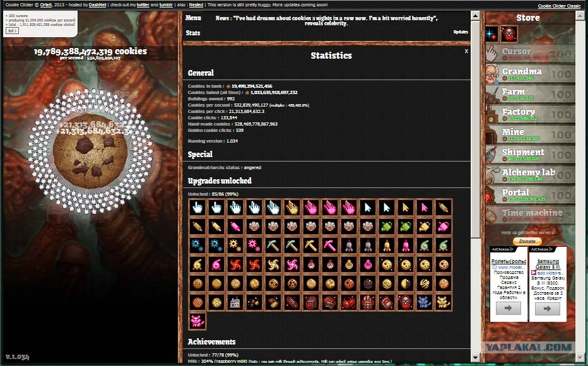The height and width of the screenshot is (366, 588).
Task: Follow the tumblr link
Action: [166, 5]
